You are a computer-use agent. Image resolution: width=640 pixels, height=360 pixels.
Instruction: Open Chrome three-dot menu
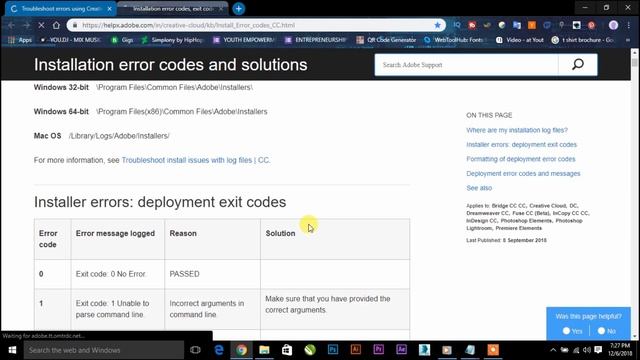pyautogui.click(x=629, y=25)
